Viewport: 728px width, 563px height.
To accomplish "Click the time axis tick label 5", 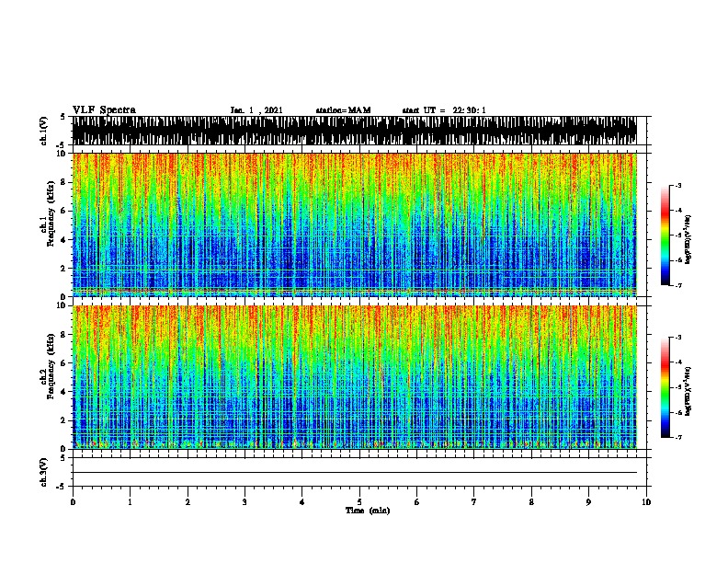I will 359,502.
